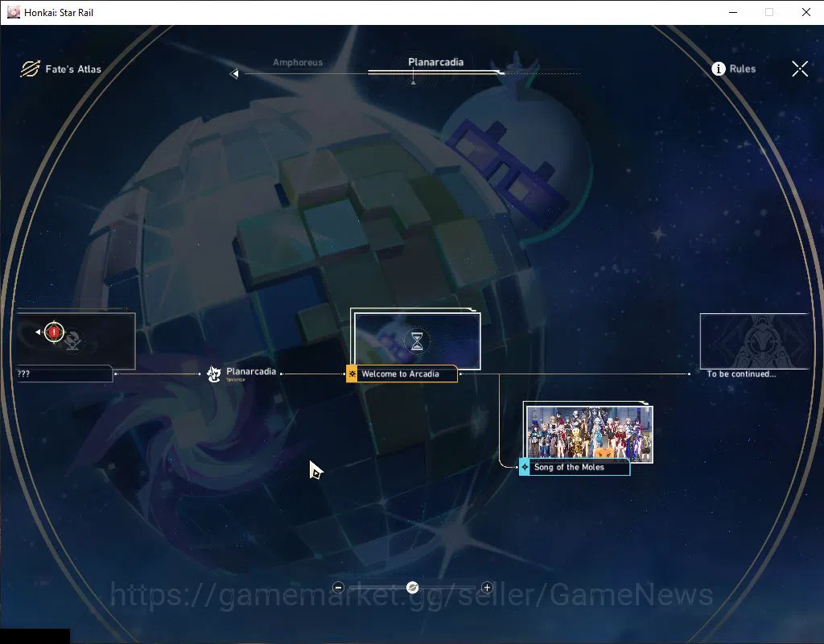
Task: Click the zoom slider handle
Action: pos(413,588)
